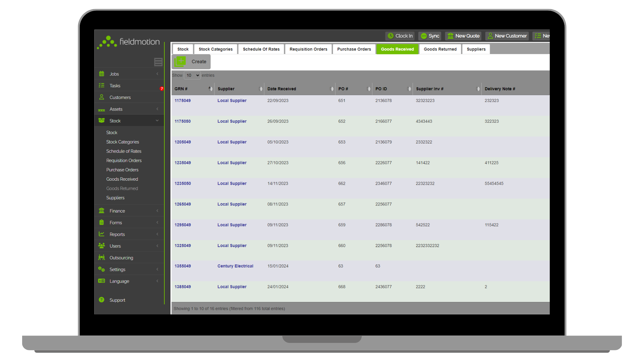Select the Jobs calendar icon in sidebar
644x362 pixels.
pos(102,74)
